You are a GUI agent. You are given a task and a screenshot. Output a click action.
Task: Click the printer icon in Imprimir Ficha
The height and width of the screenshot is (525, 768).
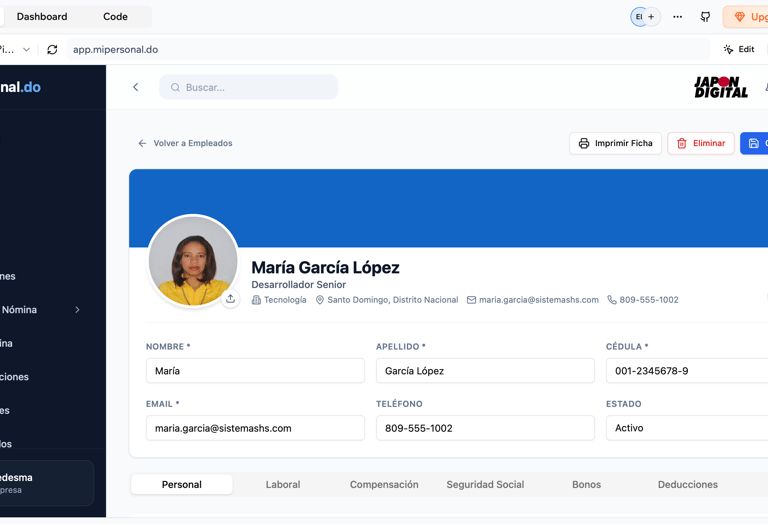584,143
